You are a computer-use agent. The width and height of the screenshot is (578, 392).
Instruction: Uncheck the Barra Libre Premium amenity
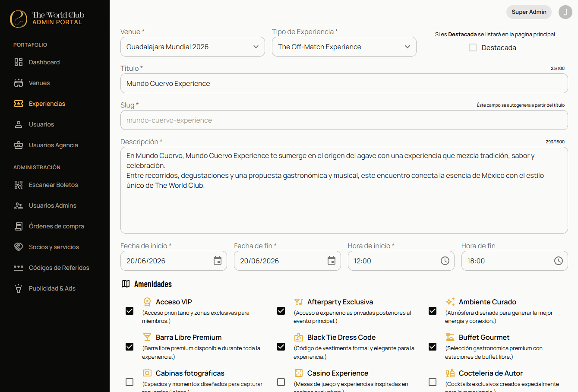(129, 347)
